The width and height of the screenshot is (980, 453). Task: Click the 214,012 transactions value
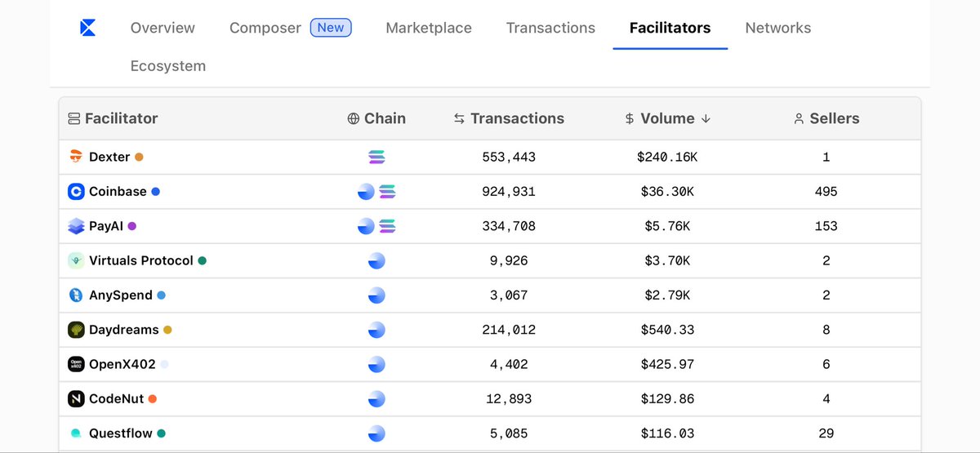tap(509, 330)
